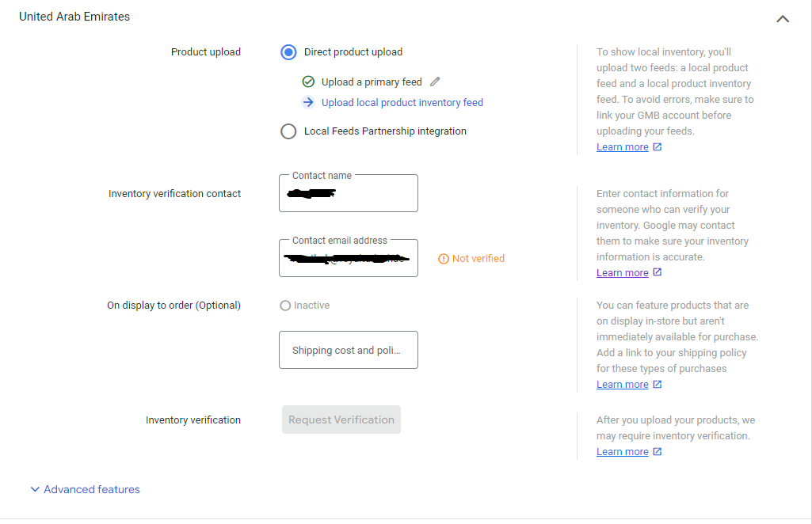Open external link icon under product upload help
Viewport: 812px width, 524px height.
[x=658, y=147]
